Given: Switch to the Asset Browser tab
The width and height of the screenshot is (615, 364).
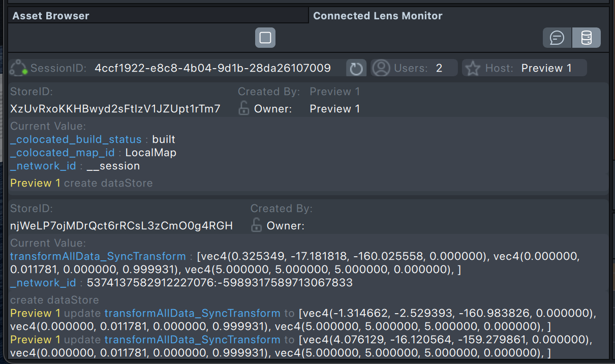Looking at the screenshot, I should pos(51,16).
